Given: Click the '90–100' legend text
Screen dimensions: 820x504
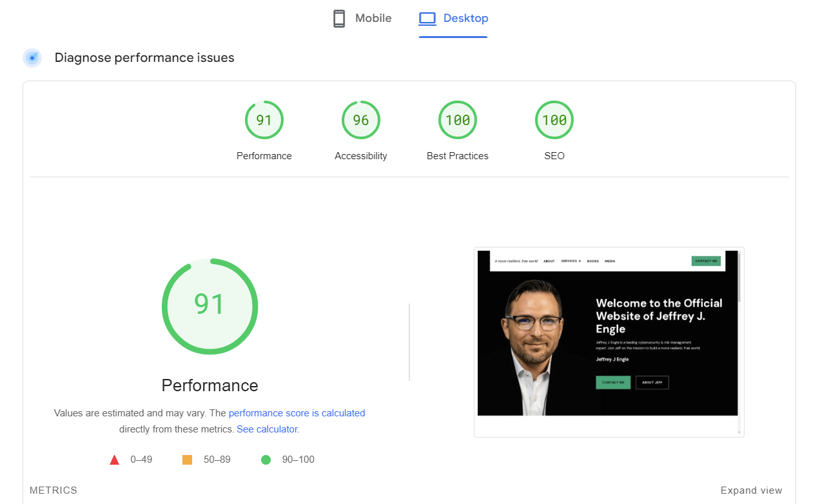Looking at the screenshot, I should pos(298,460).
